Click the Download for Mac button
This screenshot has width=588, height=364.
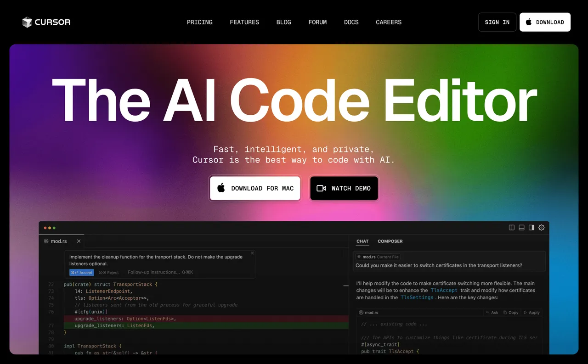coord(255,188)
